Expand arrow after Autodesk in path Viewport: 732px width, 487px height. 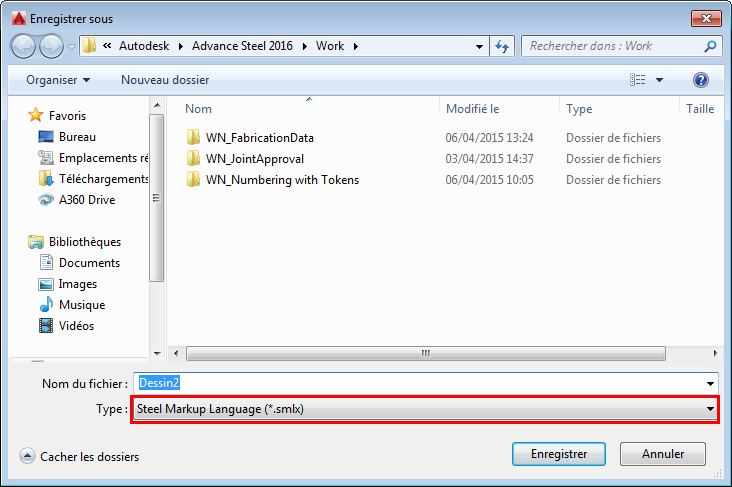click(x=181, y=46)
